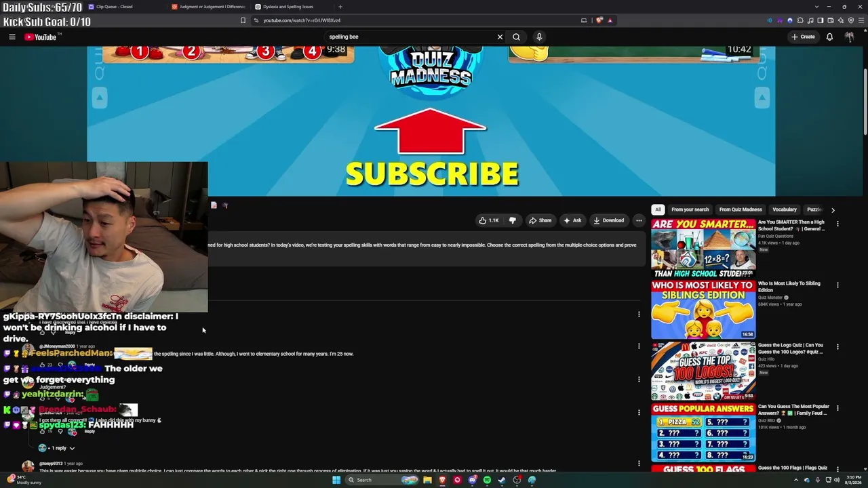
Task: Select the 'All' filter chip
Action: coord(658,209)
